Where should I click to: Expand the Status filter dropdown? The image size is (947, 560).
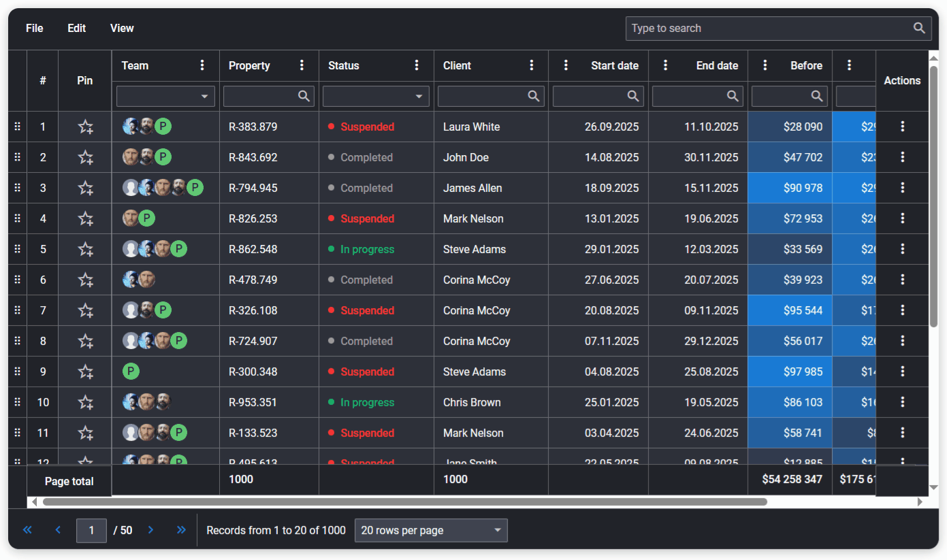(419, 97)
